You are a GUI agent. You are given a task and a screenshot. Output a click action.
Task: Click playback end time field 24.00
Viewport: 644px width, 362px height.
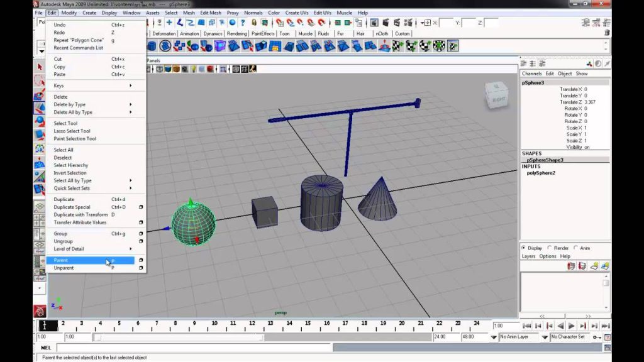tap(446, 337)
